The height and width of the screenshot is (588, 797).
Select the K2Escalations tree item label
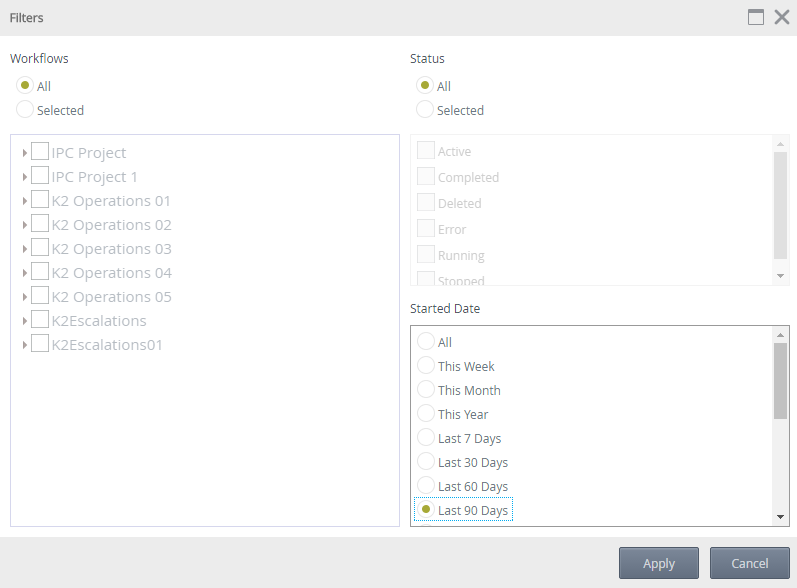click(x=99, y=321)
